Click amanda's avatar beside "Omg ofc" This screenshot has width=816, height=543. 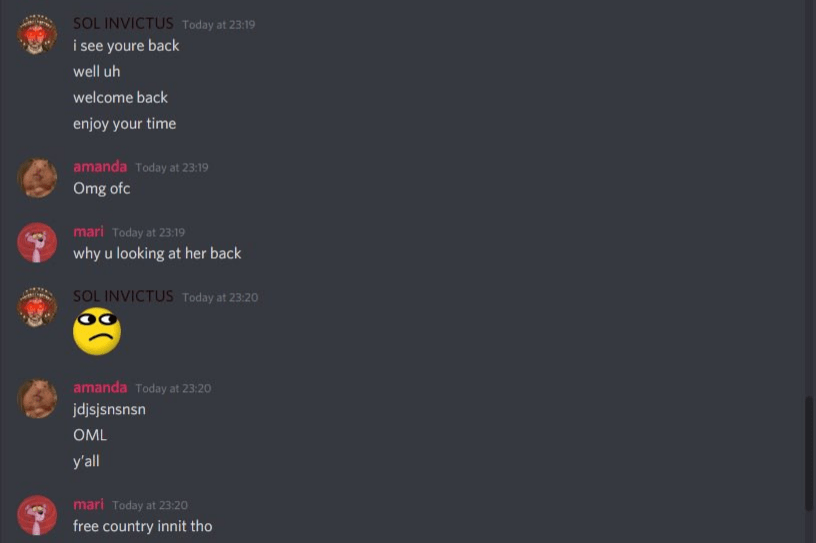tap(37, 178)
